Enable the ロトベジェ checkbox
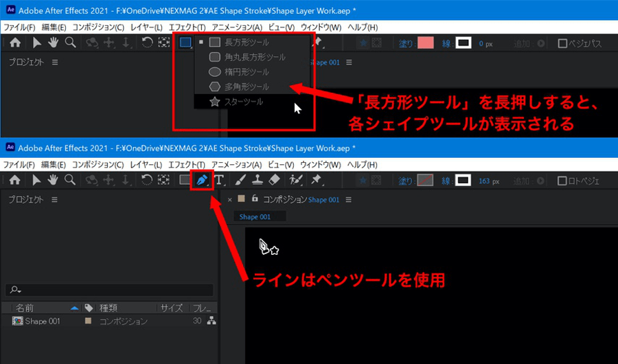This screenshot has height=364, width=618. click(x=562, y=181)
